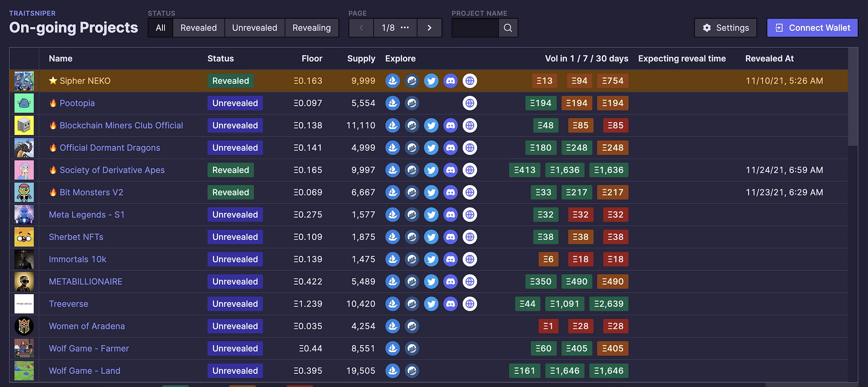Open Blockchain Miners Club Official project
The image size is (868, 387).
tap(121, 126)
